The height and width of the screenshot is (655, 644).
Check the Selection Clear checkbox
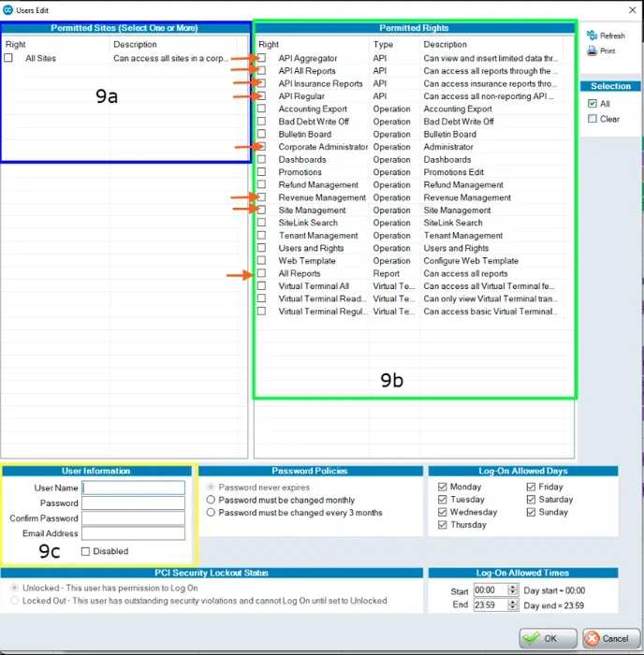click(x=593, y=119)
